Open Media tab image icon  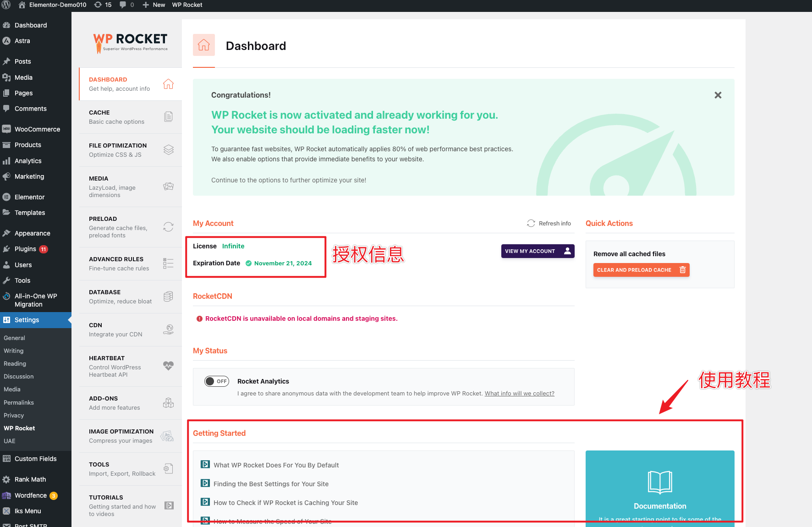(168, 187)
